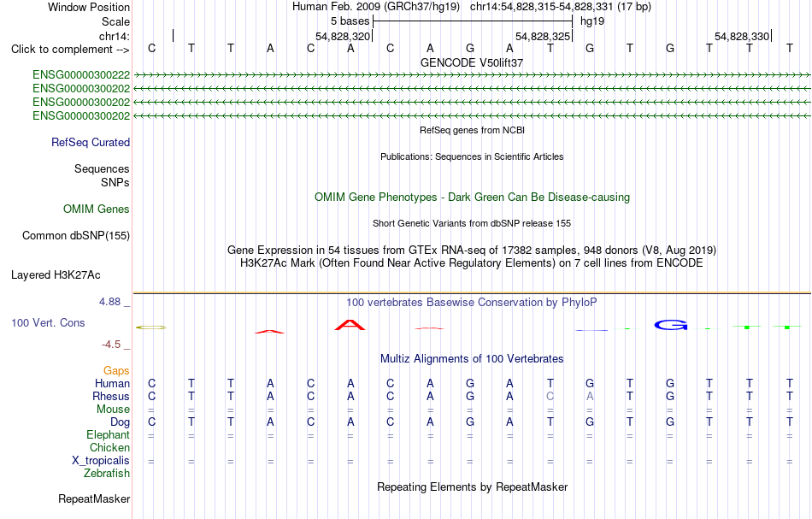The image size is (812, 519).
Task: Click the H3K27Ac Mark track title
Action: (x=472, y=263)
